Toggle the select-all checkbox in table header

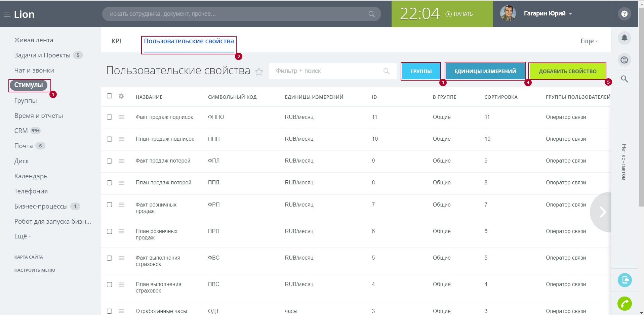(109, 96)
